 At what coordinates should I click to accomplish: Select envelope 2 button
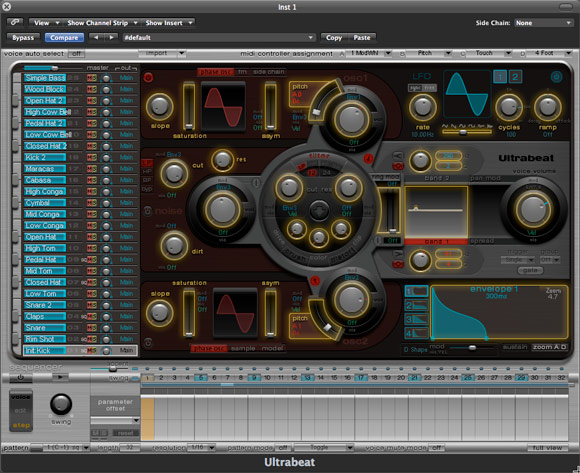tap(416, 305)
